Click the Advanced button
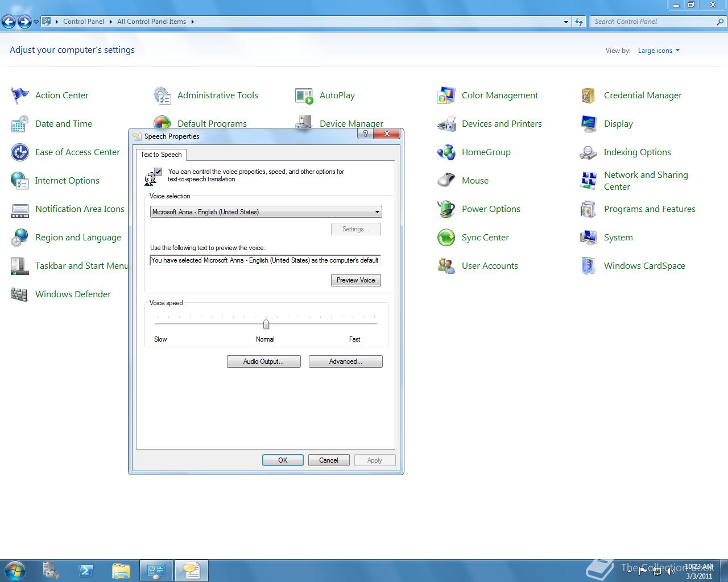Viewport: 728px width, 582px height. pos(346,361)
